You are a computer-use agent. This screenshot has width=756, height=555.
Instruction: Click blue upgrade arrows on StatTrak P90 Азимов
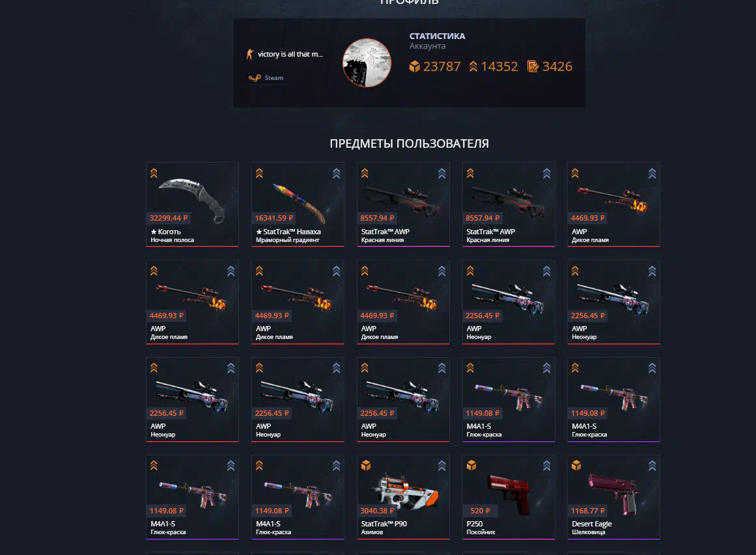coord(441,465)
